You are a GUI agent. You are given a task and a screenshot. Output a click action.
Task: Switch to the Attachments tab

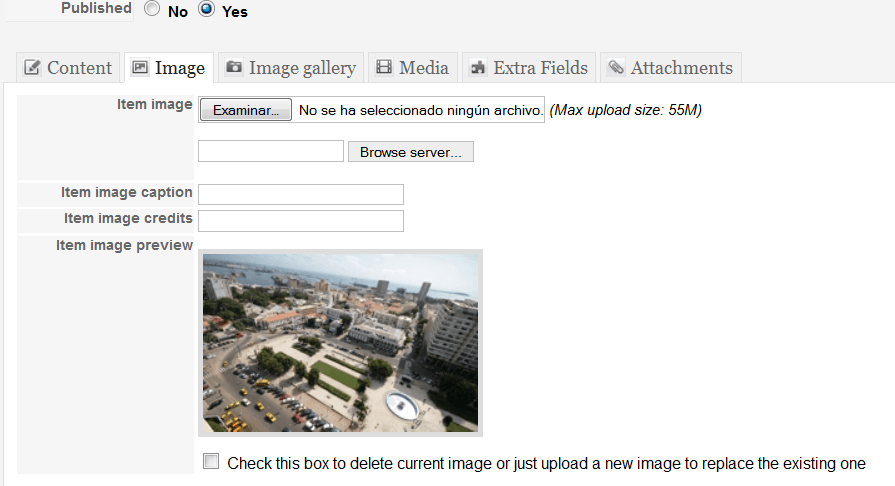[x=671, y=67]
